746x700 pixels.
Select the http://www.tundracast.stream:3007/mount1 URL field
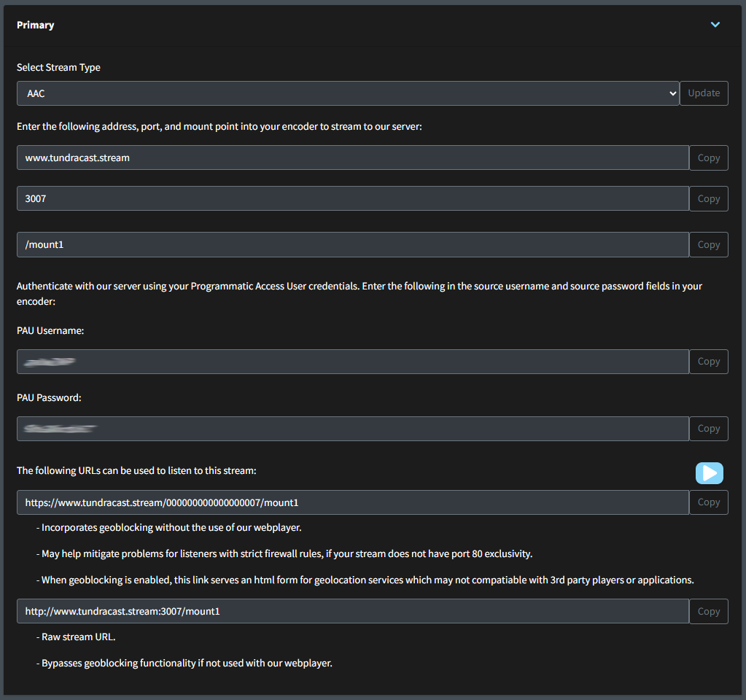coord(352,612)
